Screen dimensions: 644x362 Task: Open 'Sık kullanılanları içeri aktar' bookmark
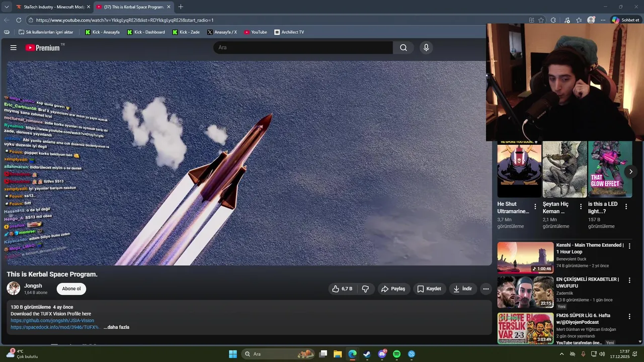coord(46,32)
